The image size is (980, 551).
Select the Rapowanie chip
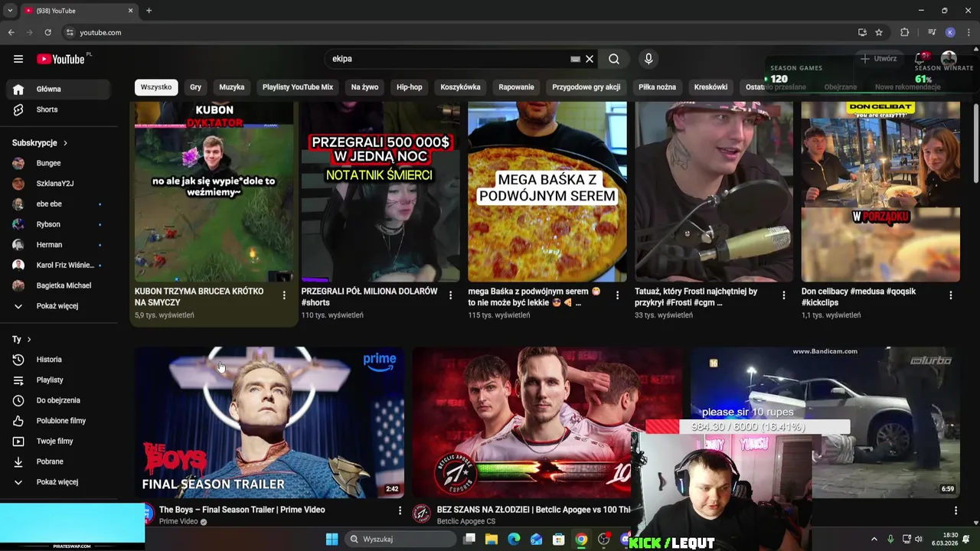(x=516, y=87)
